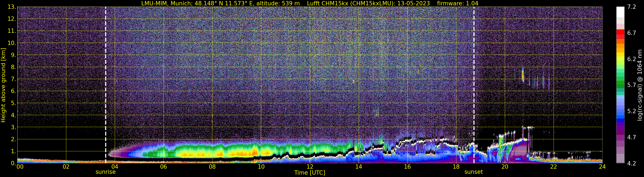Screen dimensions: 644x177
Task: Click the colorbar tick value 6.7
Action: [x=632, y=33]
